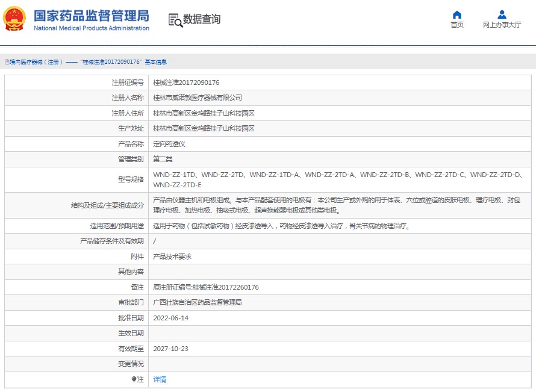The width and height of the screenshot is (536, 392).
Task: Select registration number 桂械注准20172090176 value
Action: [x=186, y=82]
